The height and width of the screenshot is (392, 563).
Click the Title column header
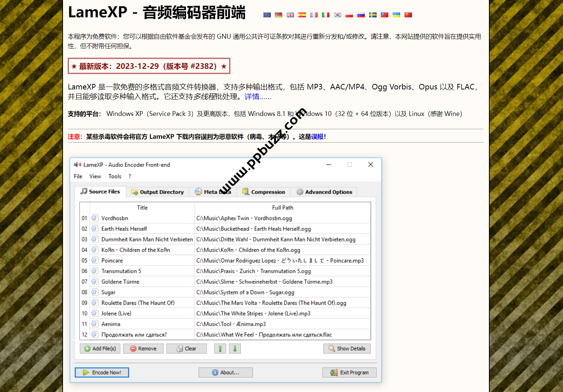point(142,208)
